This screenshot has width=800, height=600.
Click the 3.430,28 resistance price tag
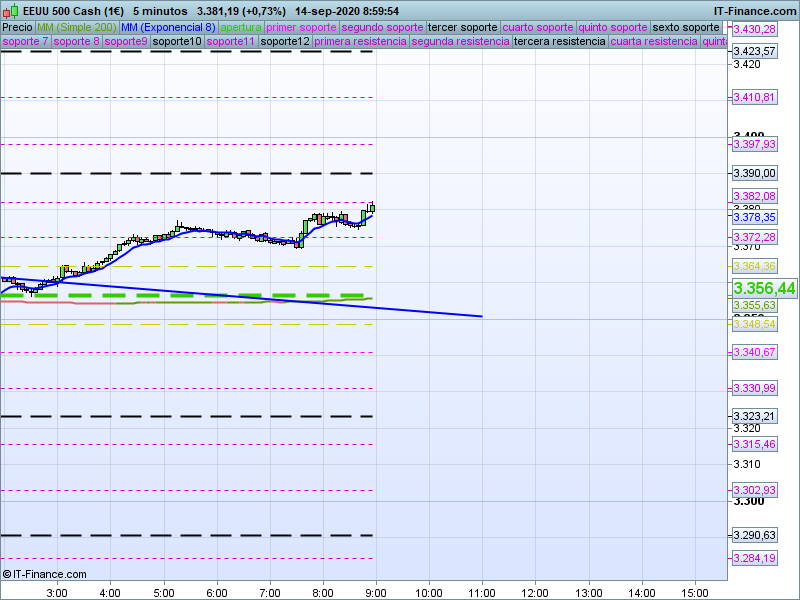pyautogui.click(x=754, y=30)
